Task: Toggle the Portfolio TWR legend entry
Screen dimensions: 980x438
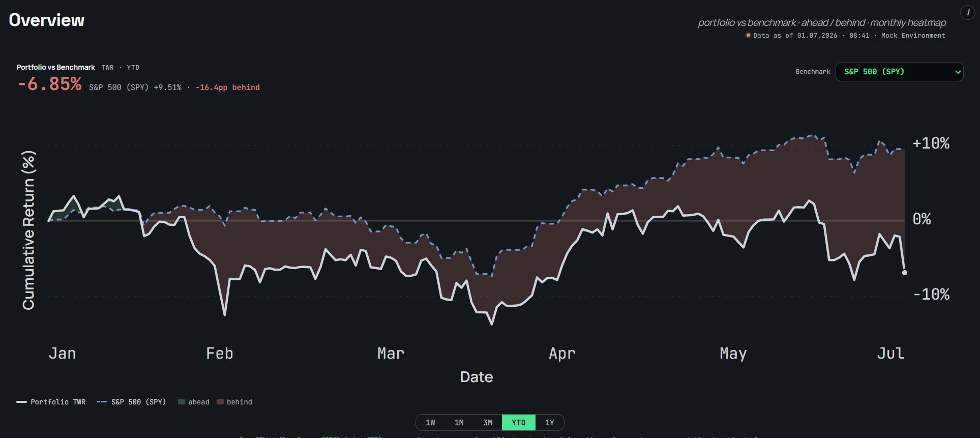Action: 51,402
